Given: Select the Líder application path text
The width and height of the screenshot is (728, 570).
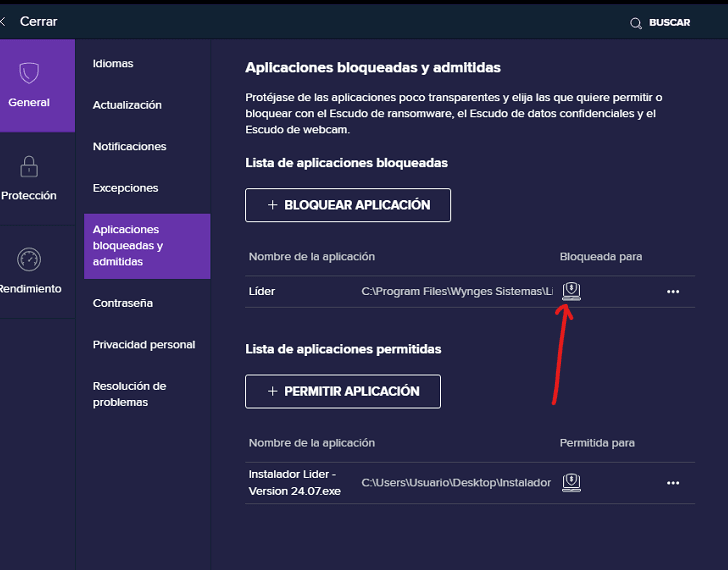Looking at the screenshot, I should pyautogui.click(x=456, y=292).
